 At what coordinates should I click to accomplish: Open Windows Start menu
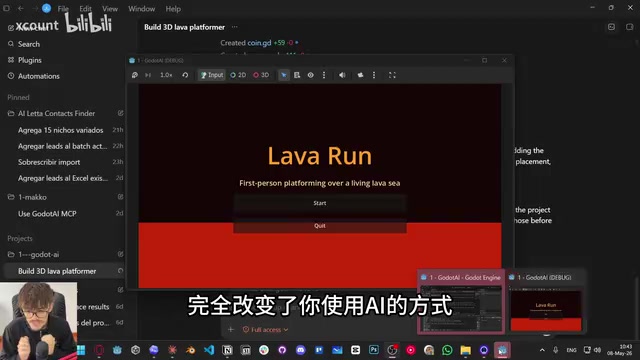(x=81, y=350)
